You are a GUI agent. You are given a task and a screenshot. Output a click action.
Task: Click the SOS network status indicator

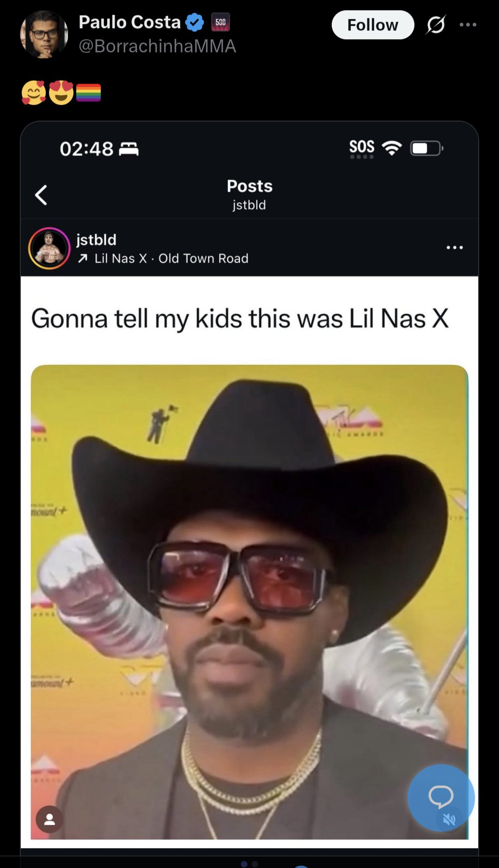click(362, 148)
